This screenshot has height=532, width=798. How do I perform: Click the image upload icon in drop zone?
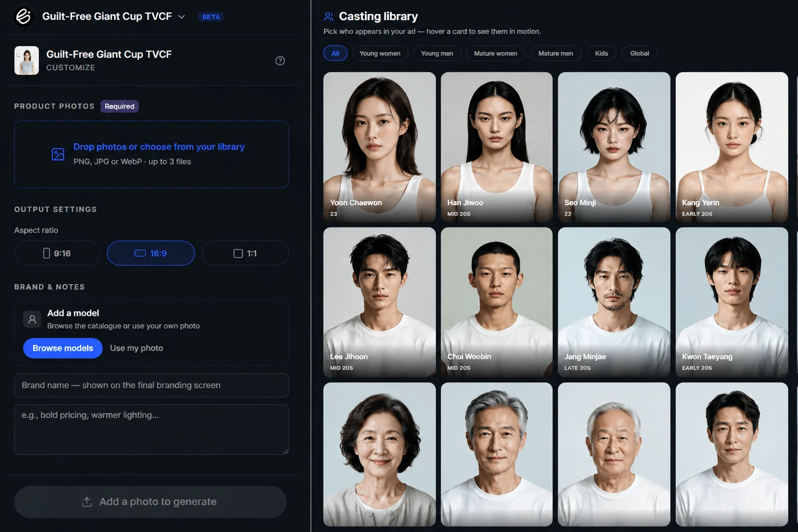click(58, 154)
